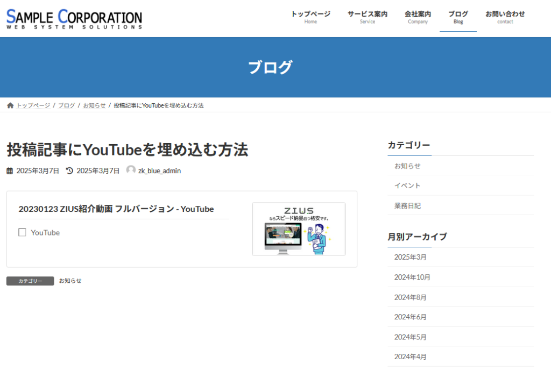The width and height of the screenshot is (551, 392).
Task: Select ブログ Blog menu item
Action: (458, 17)
